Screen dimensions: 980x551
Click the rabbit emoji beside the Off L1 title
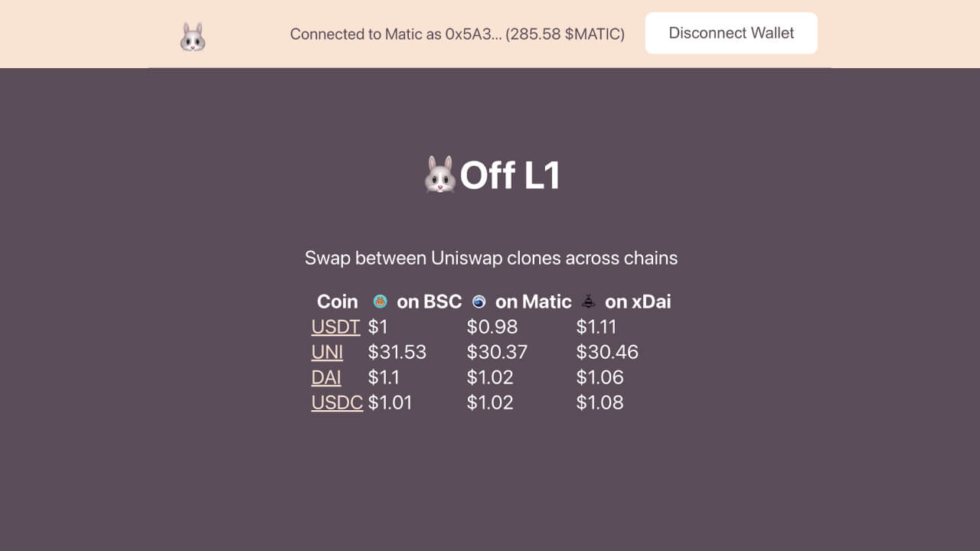click(439, 174)
